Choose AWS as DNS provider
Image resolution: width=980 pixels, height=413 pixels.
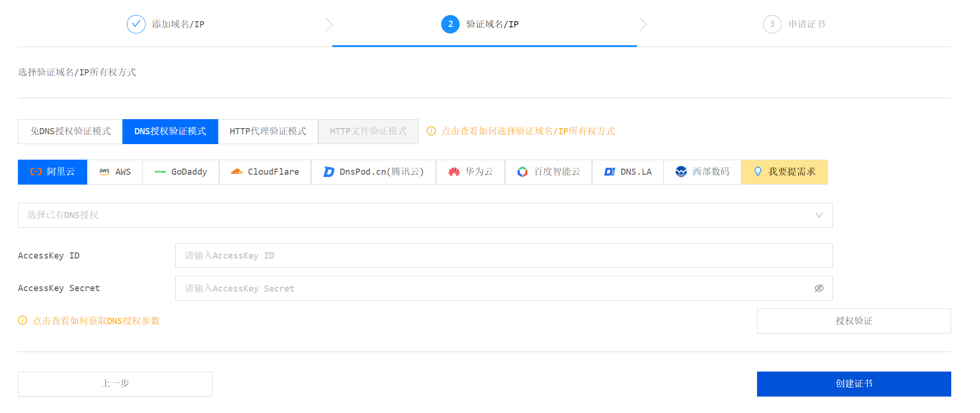(115, 172)
